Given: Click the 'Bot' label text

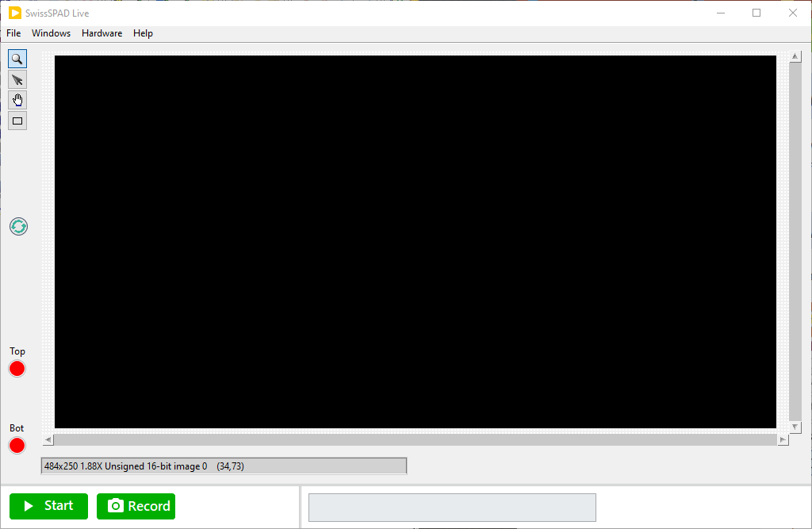Looking at the screenshot, I should [x=17, y=428].
